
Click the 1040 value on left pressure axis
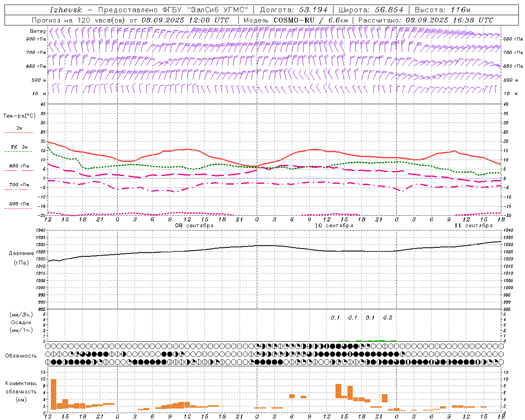pyautogui.click(x=41, y=231)
